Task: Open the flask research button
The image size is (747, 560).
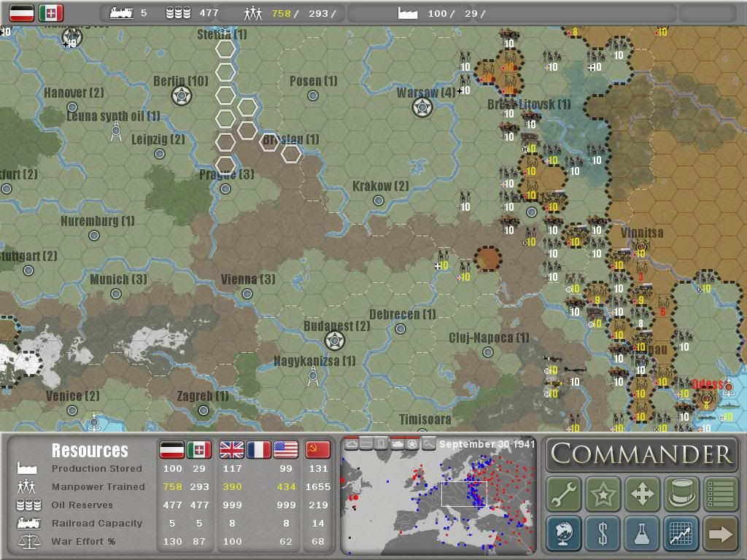Action: click(x=642, y=534)
